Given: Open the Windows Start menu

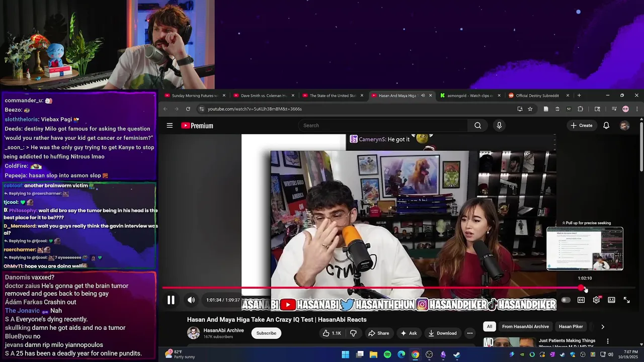Looking at the screenshot, I should (x=346, y=354).
